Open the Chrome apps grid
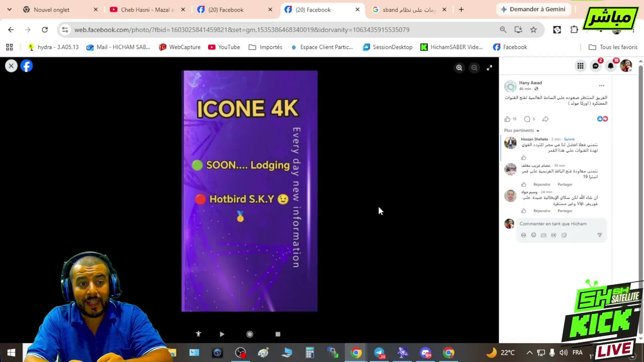 point(9,47)
